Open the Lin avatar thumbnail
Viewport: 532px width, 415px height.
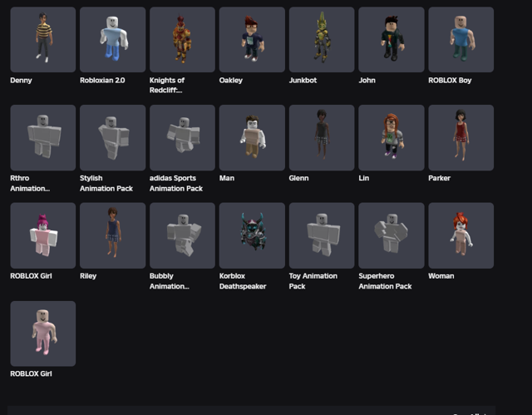coord(392,137)
